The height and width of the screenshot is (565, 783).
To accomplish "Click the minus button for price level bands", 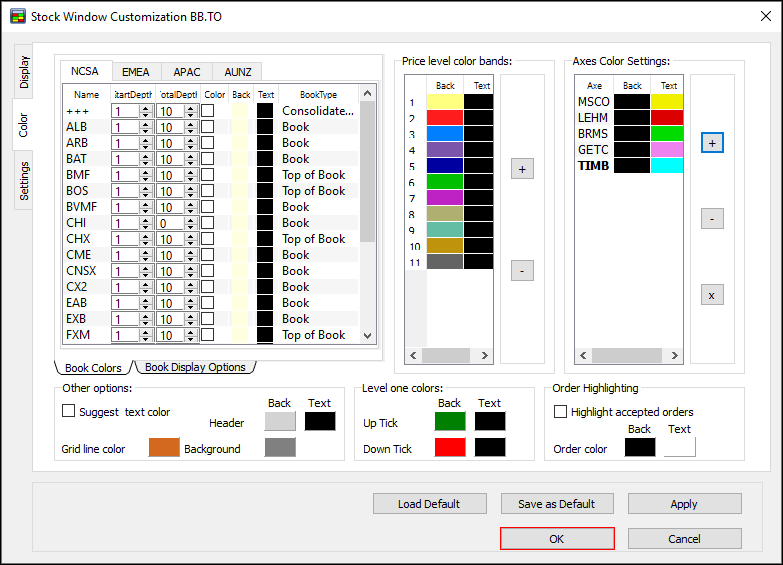I will click(522, 270).
